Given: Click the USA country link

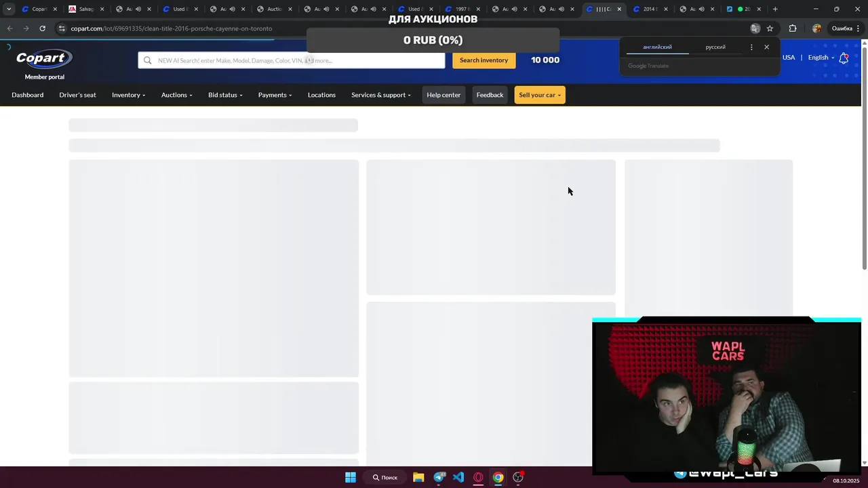Looking at the screenshot, I should 789,58.
